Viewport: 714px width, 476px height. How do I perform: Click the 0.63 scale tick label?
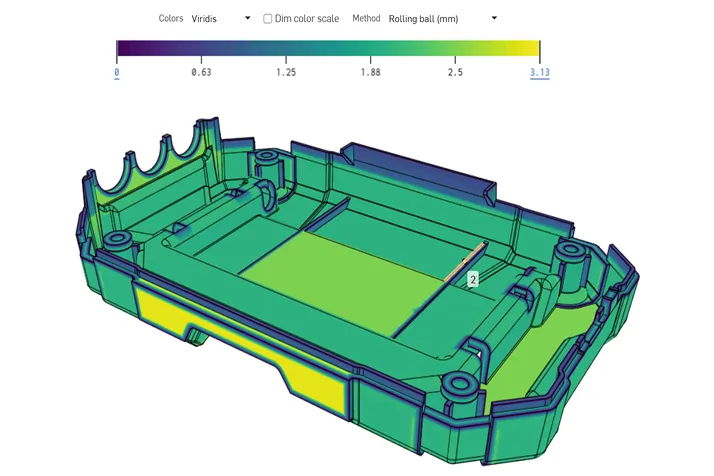pos(201,72)
